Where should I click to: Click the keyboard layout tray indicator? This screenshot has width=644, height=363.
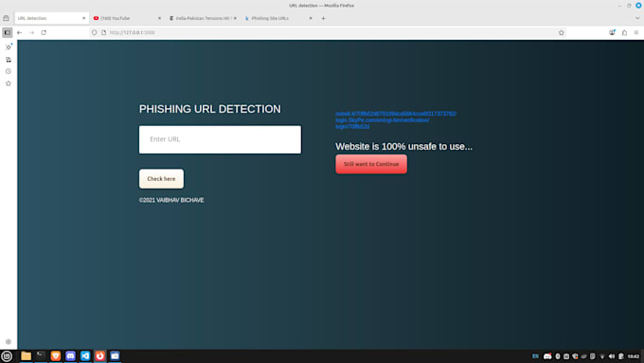(535, 356)
